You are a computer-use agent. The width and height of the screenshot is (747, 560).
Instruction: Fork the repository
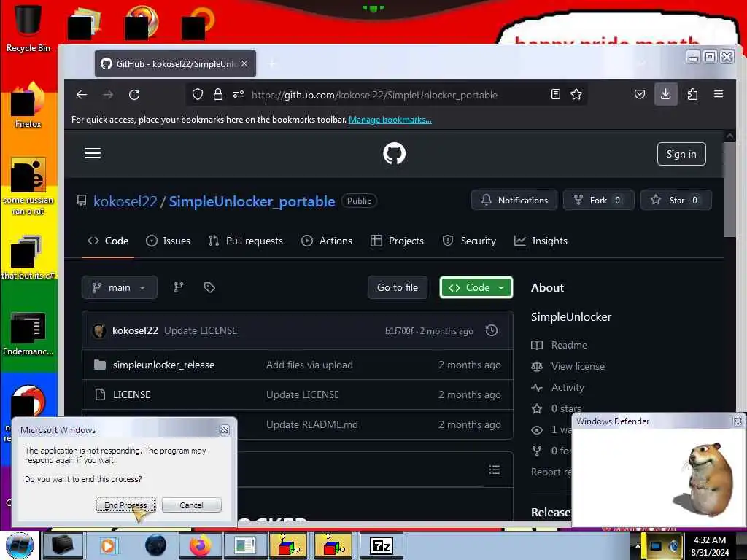click(598, 200)
